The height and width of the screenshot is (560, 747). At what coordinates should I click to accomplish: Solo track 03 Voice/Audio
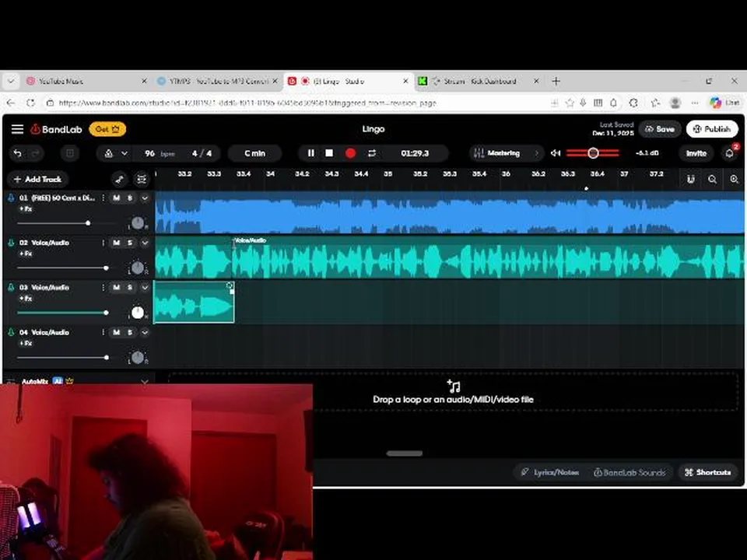coord(130,287)
